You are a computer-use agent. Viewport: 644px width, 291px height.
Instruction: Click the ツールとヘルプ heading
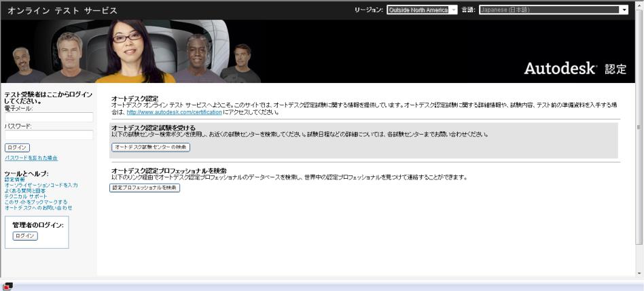point(26,174)
